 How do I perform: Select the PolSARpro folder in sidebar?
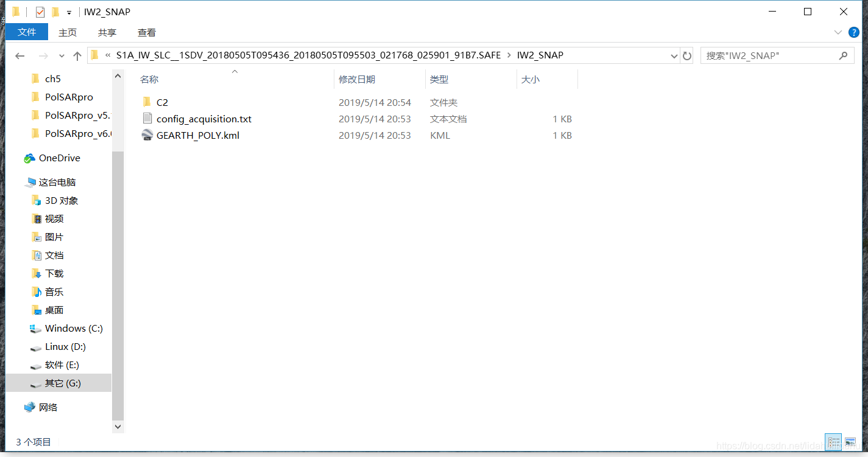[x=69, y=97]
